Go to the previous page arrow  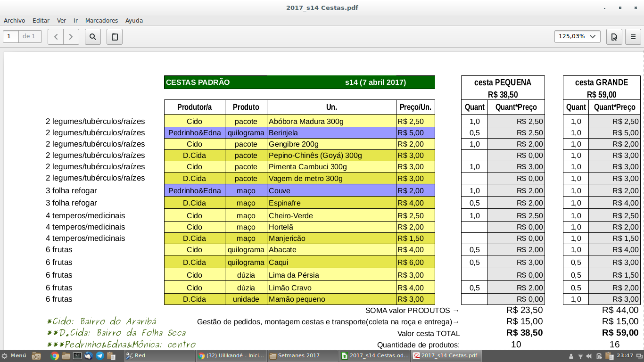(x=56, y=36)
